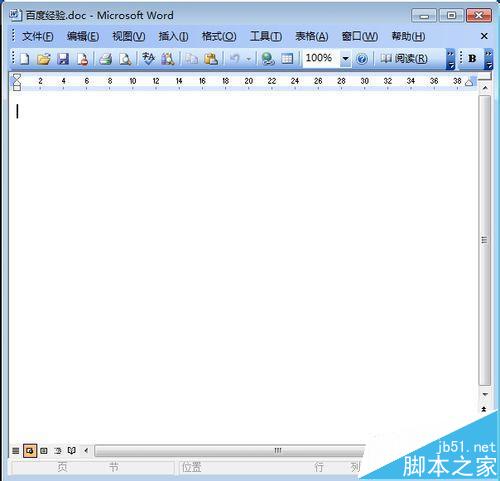500x481 pixels.
Task: Toggle Bold formatting button
Action: 472,59
